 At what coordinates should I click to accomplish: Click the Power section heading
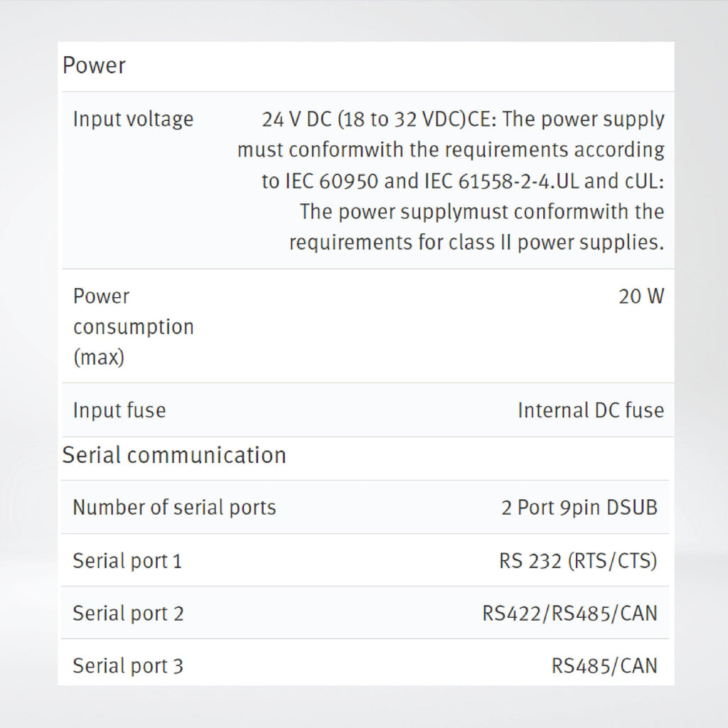[94, 65]
